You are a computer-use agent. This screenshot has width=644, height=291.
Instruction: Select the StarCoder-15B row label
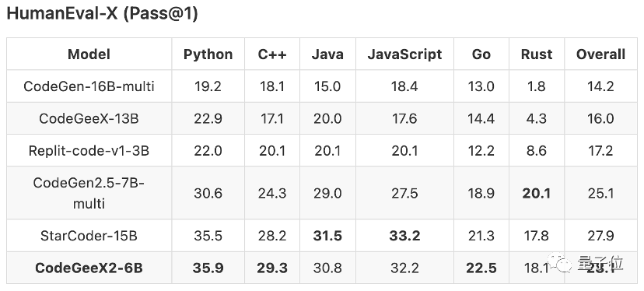click(89, 236)
